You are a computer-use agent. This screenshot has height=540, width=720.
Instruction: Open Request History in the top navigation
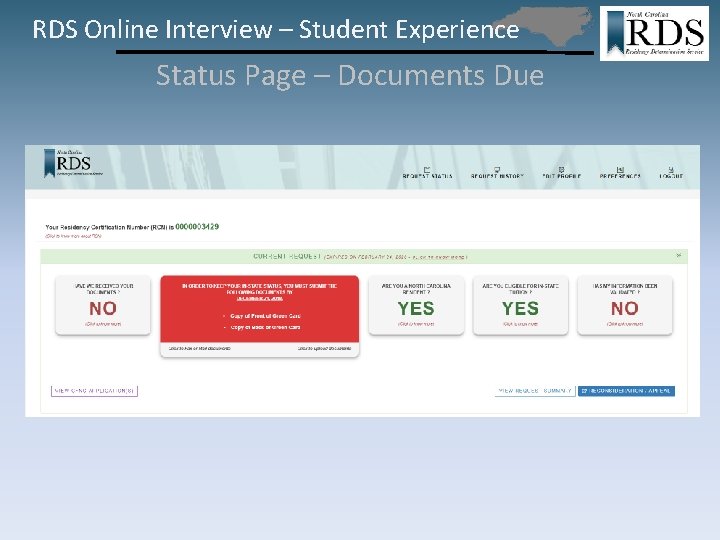click(497, 173)
